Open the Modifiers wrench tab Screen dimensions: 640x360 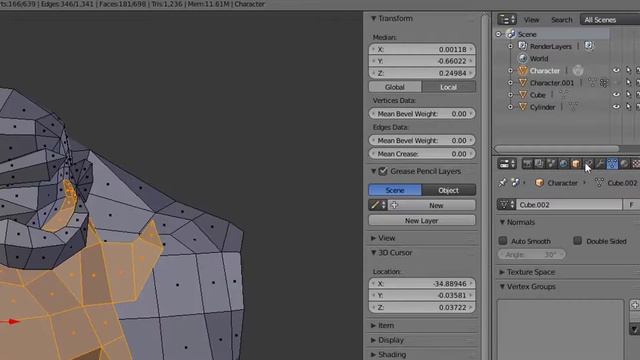pos(600,164)
